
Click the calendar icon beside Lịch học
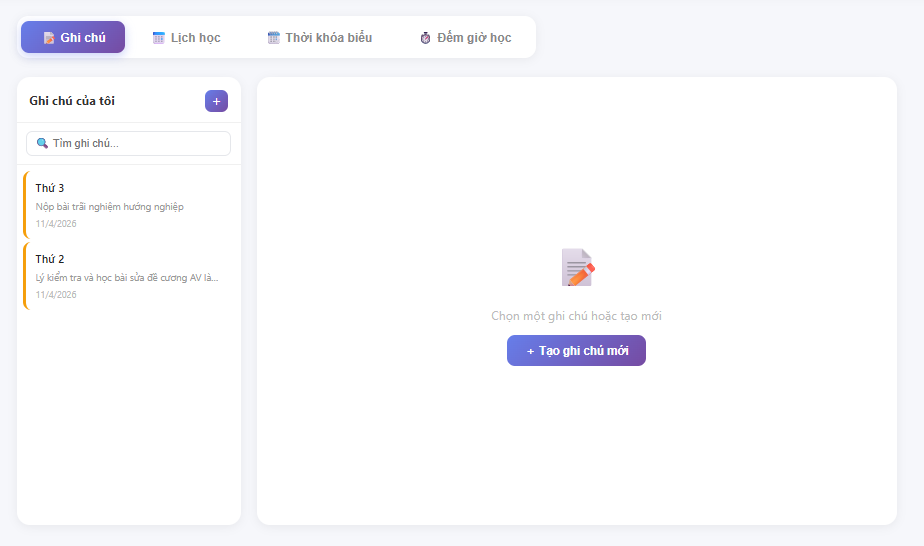(158, 38)
